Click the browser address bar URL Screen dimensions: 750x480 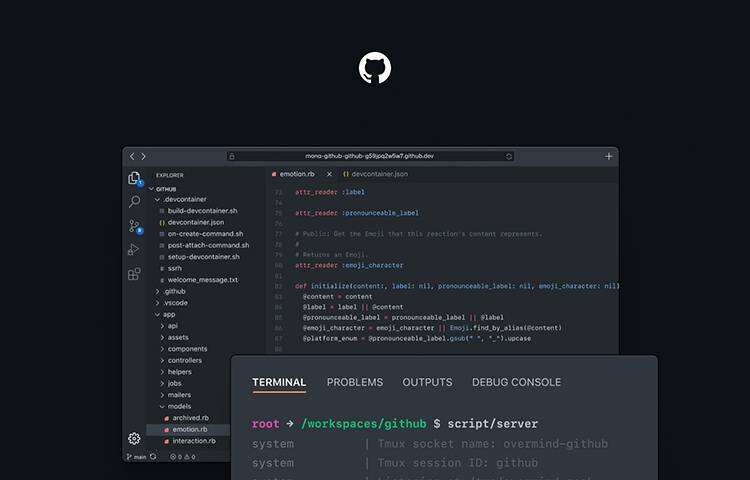[370, 156]
